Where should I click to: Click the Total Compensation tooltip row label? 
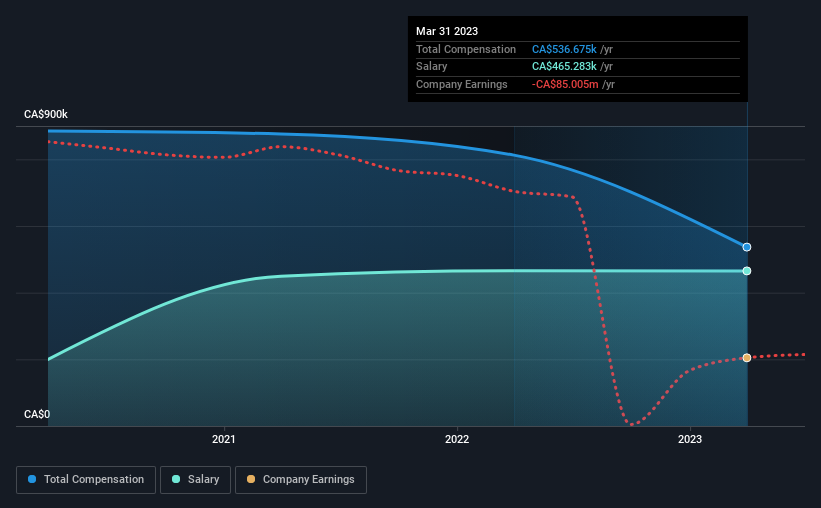(465, 49)
